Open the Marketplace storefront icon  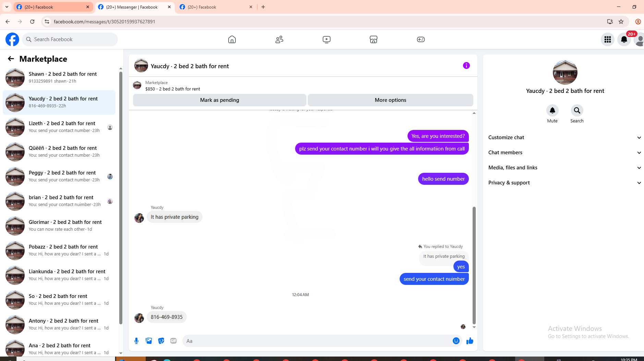pyautogui.click(x=374, y=39)
